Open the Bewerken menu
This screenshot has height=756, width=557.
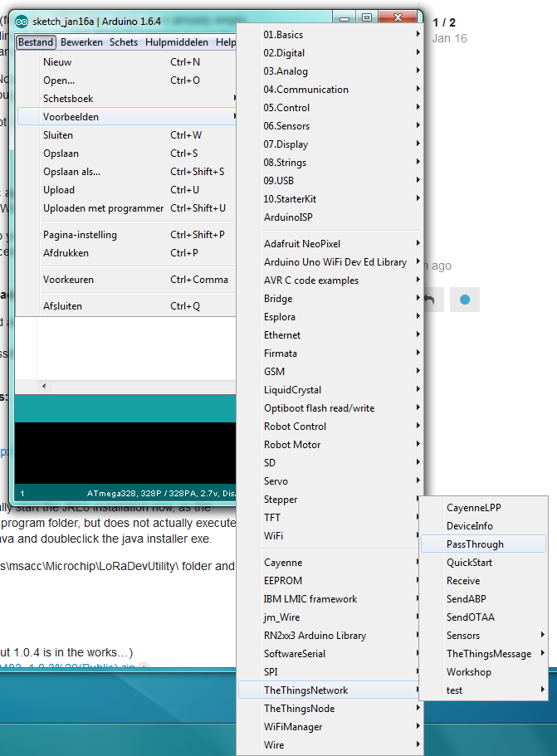81,42
